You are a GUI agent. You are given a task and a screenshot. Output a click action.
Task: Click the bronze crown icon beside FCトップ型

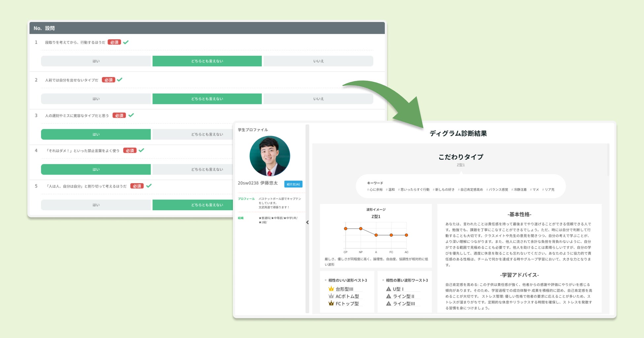pos(331,303)
